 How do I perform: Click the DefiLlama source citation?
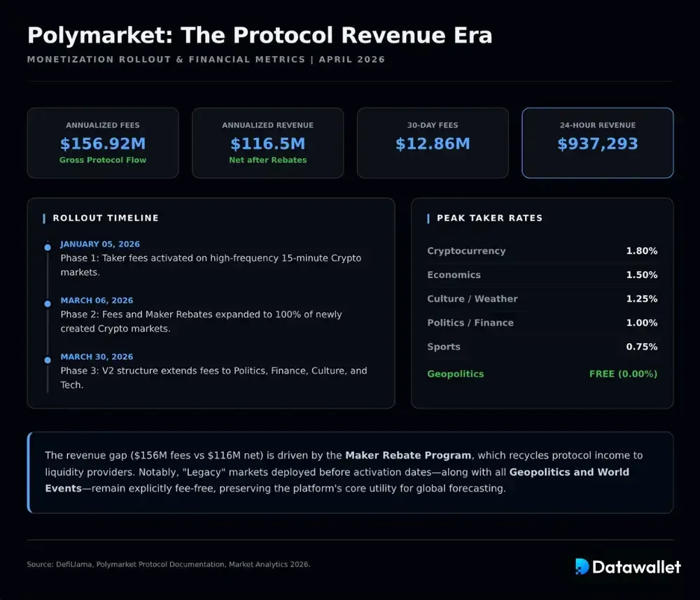coord(76,564)
